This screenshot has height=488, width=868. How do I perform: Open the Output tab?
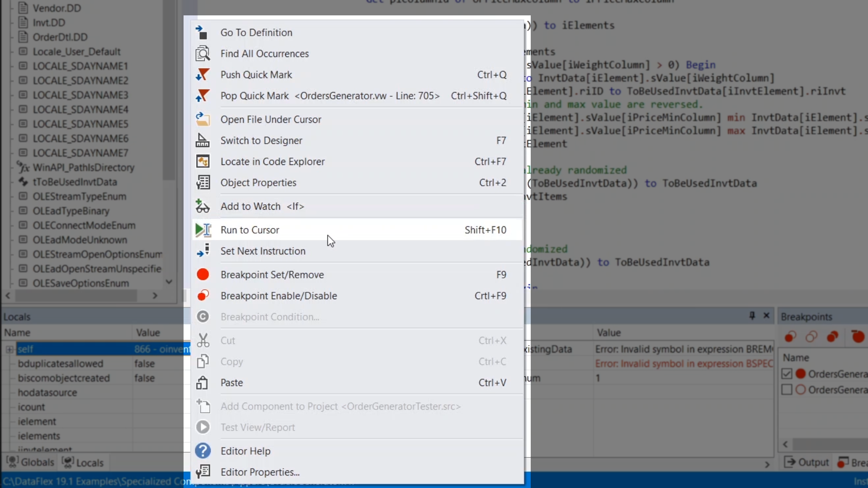coord(807,462)
